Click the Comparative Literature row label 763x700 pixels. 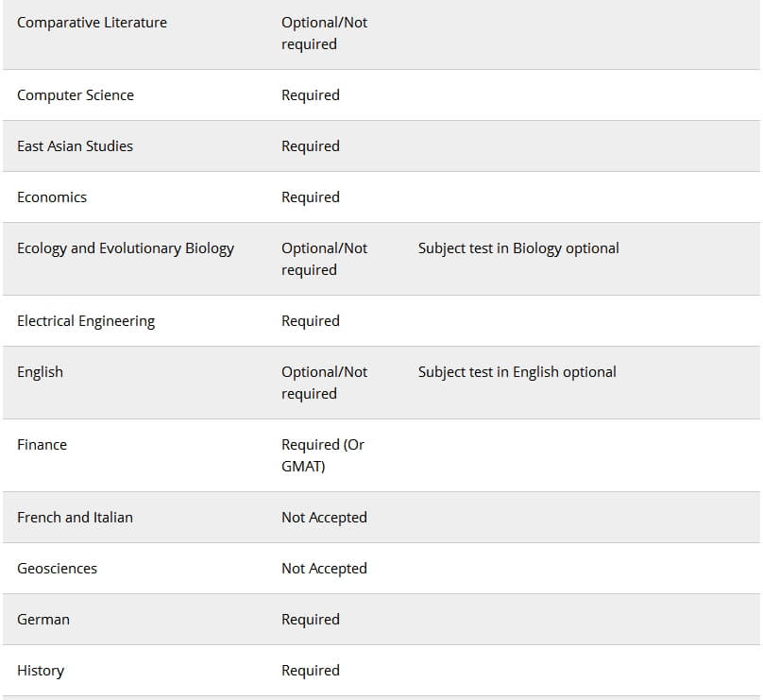coord(92,23)
